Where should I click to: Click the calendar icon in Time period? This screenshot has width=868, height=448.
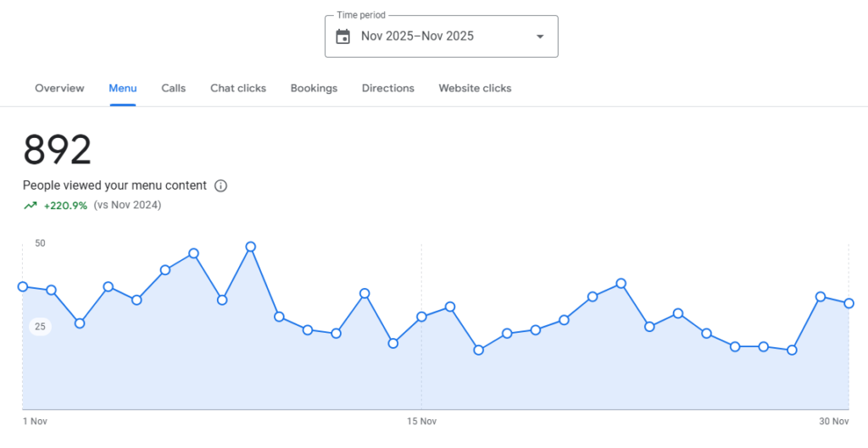click(x=343, y=36)
